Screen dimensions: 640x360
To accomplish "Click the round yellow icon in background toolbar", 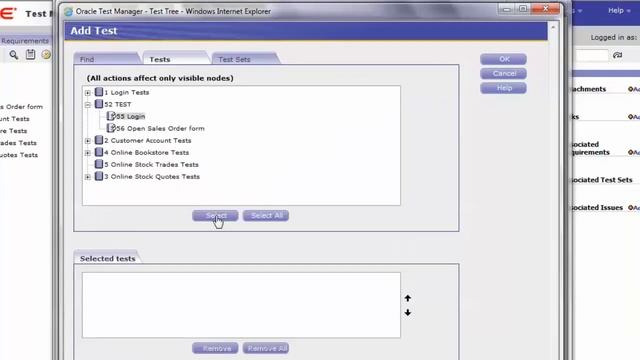I will pos(46,54).
